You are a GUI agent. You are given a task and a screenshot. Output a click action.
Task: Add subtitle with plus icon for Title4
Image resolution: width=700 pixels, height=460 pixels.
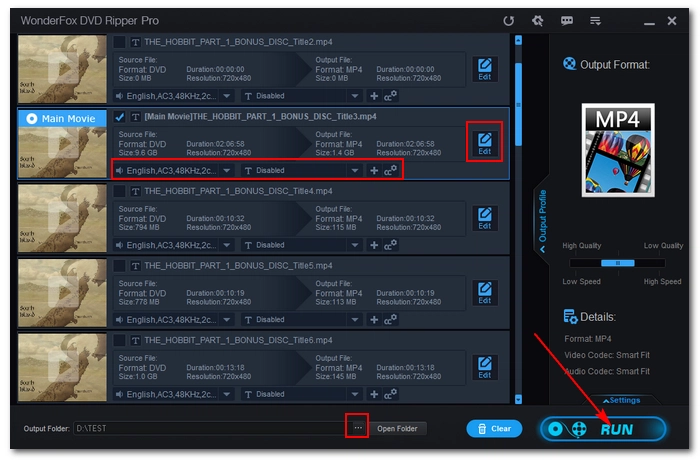click(374, 245)
